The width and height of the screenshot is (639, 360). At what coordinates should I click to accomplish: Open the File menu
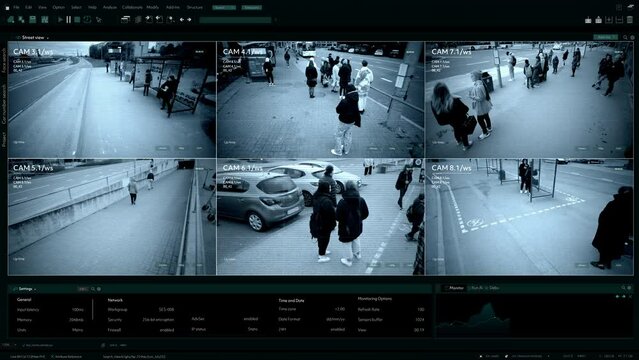click(x=16, y=7)
